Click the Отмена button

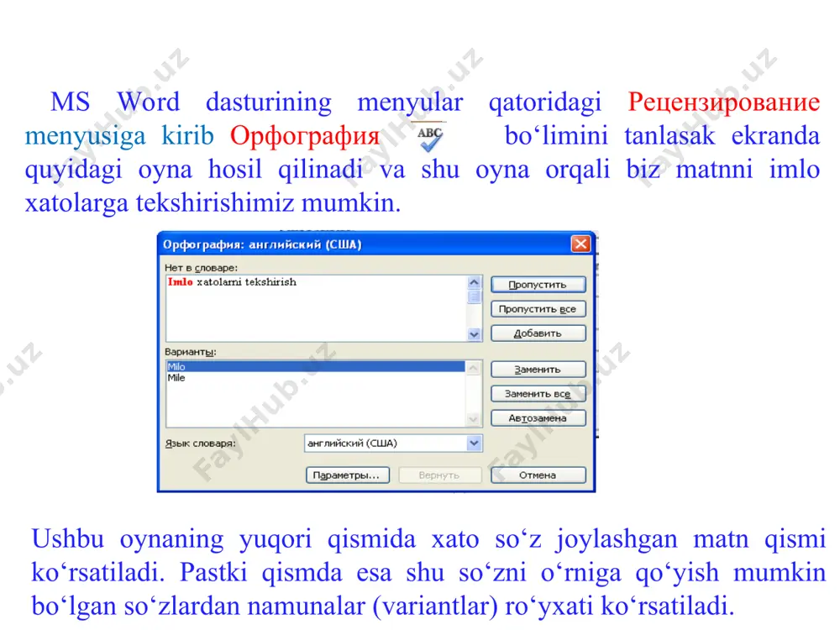click(538, 475)
